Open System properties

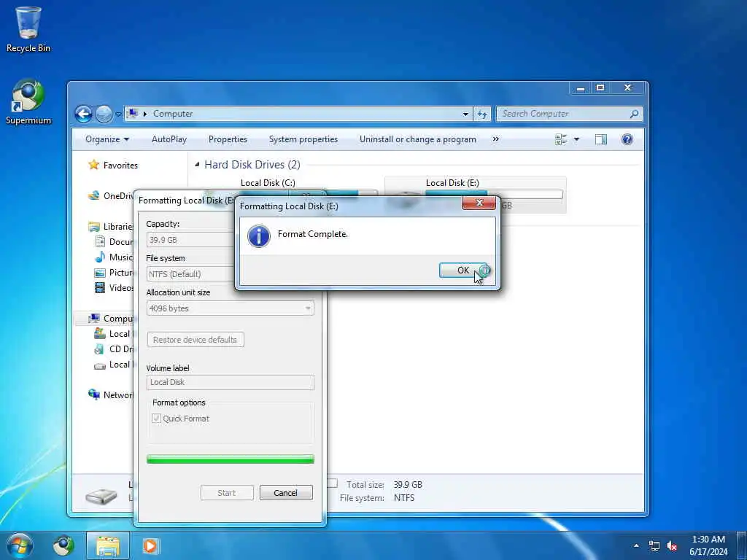click(x=303, y=139)
